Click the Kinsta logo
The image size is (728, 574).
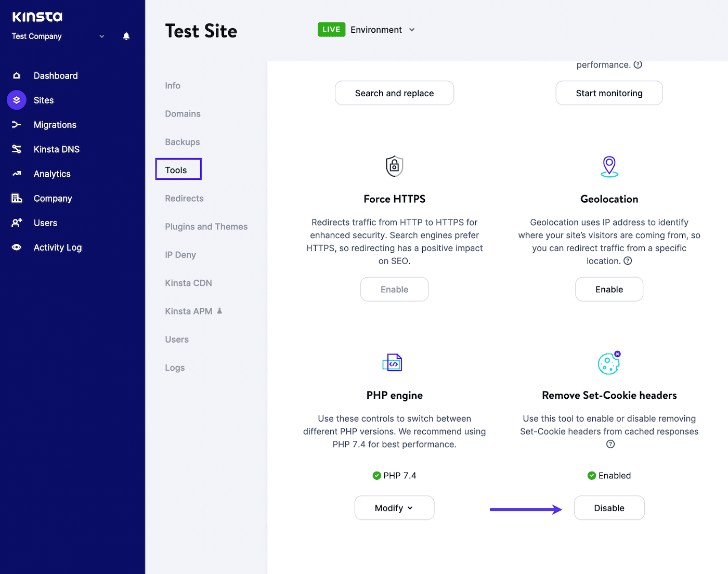pos(36,16)
